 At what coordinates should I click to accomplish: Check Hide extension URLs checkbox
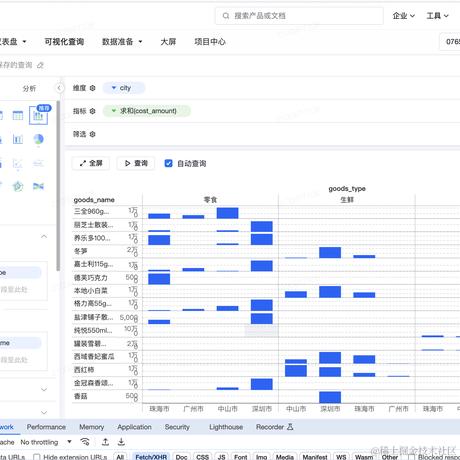click(37, 457)
